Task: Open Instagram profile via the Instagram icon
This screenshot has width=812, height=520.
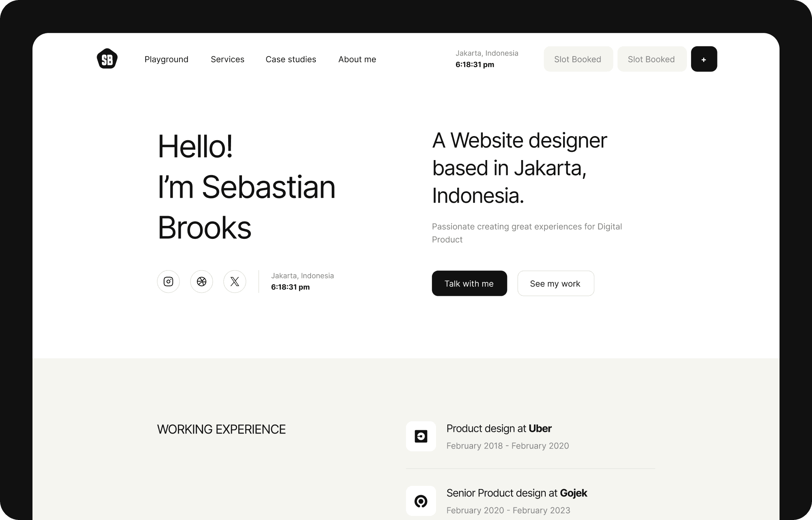Action: 168,281
